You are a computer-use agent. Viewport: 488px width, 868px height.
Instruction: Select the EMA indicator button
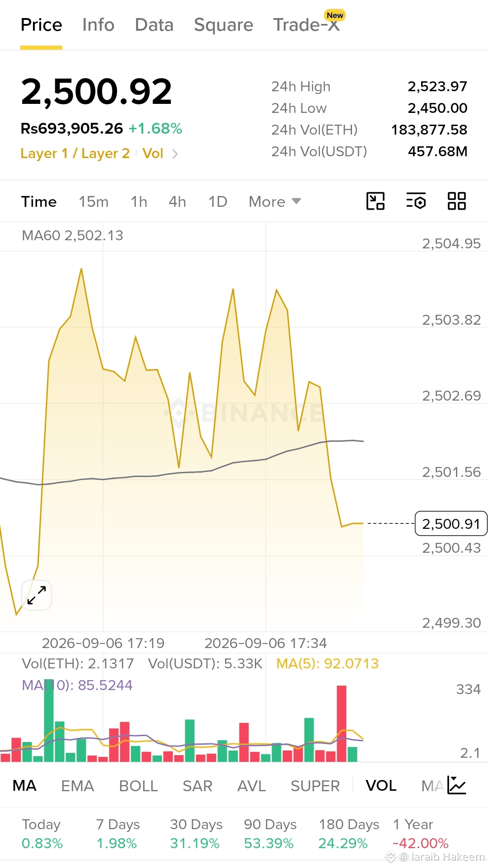pyautogui.click(x=78, y=786)
